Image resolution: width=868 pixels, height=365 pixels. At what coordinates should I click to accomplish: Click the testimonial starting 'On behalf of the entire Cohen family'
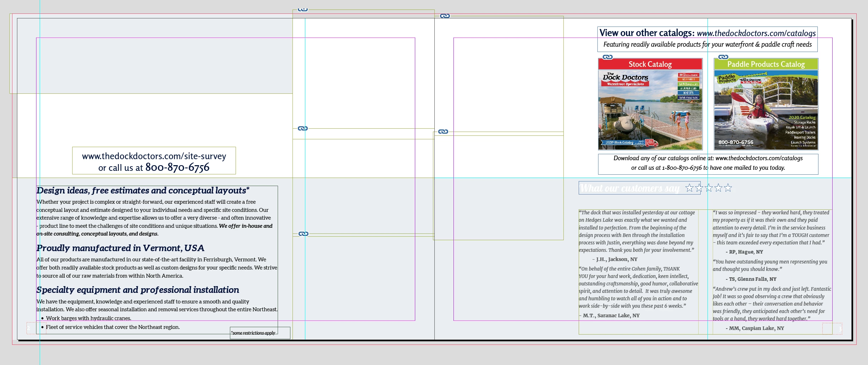point(638,287)
